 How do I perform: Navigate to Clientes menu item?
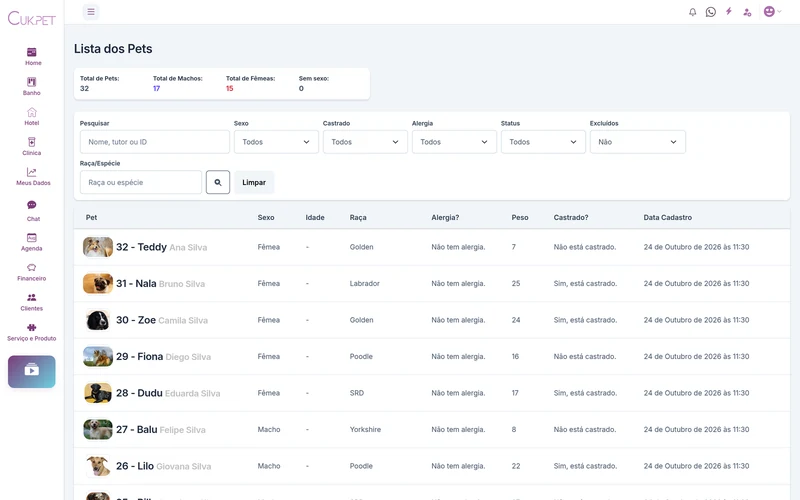32,302
